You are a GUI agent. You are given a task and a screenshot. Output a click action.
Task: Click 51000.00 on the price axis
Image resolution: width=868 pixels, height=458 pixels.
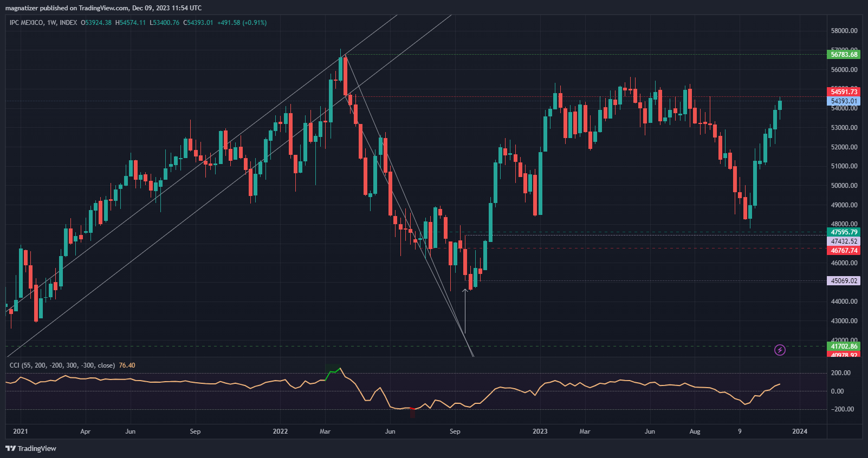pos(844,166)
